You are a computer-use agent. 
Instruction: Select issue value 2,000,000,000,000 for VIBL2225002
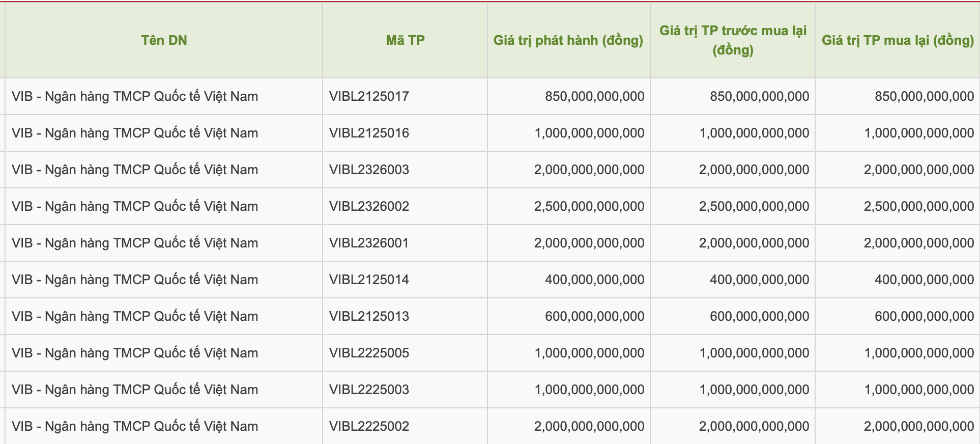pyautogui.click(x=589, y=426)
